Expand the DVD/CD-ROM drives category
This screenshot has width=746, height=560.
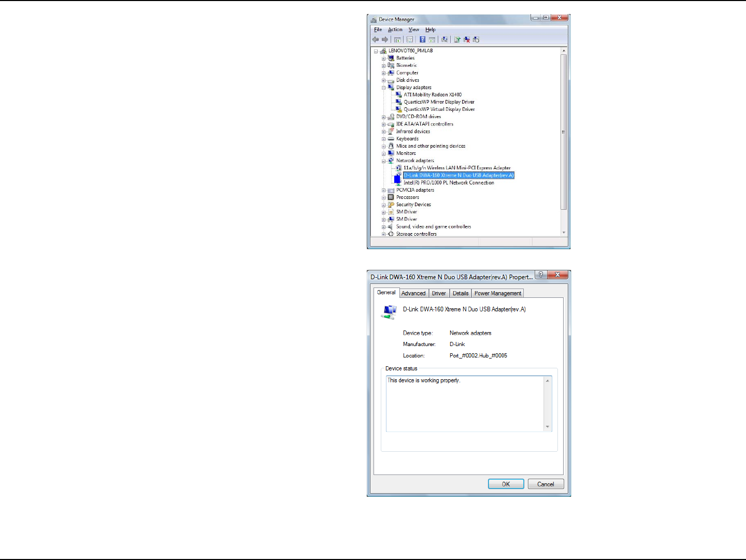[x=384, y=117]
